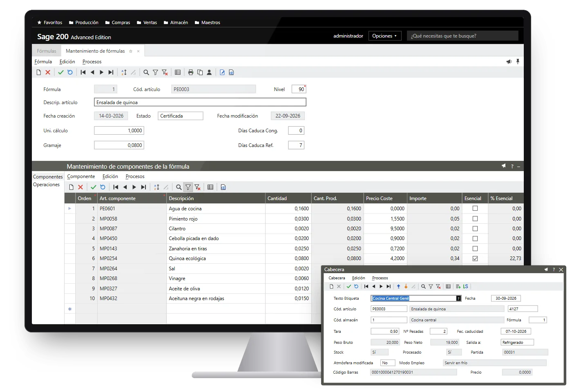Open the Componente menu
This screenshot has height=392, width=572.
point(81,176)
